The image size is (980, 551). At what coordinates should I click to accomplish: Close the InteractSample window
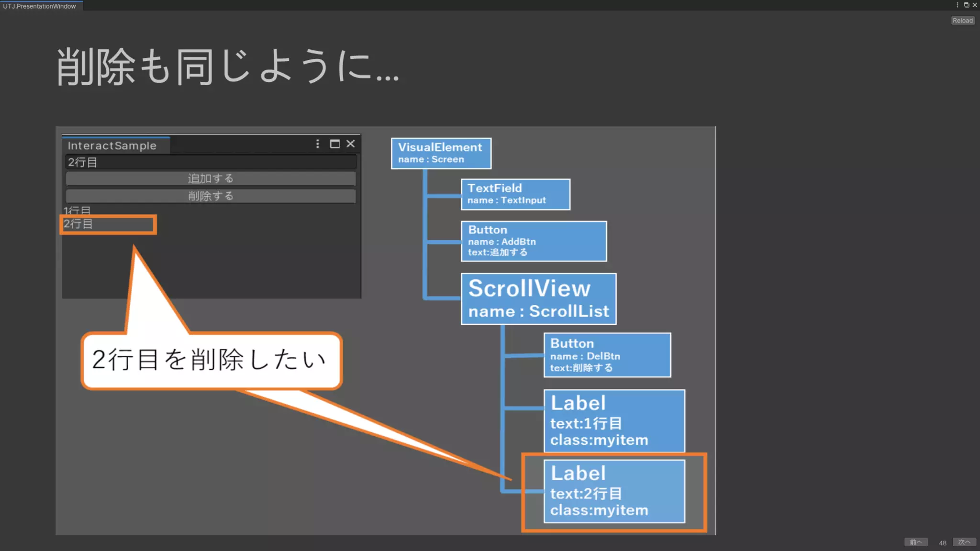[351, 144]
